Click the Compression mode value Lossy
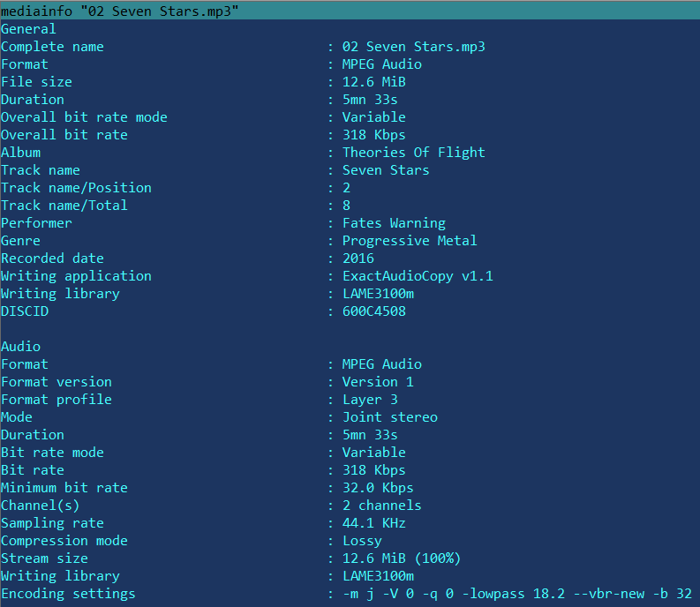Viewport: 700px width, 607px height. point(362,541)
